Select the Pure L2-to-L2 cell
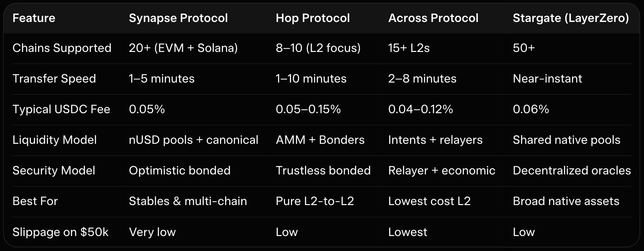Viewport: 644px width, 251px height. 315,201
